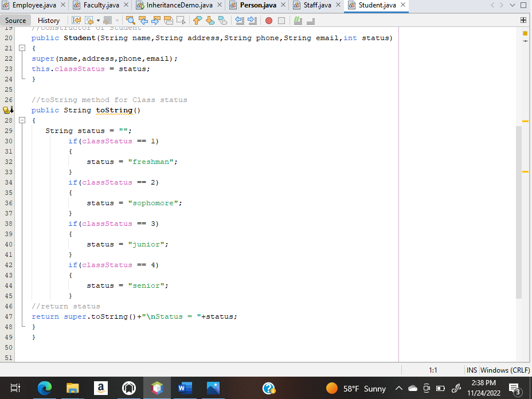Launch Microsoft Edge from the taskbar
The height and width of the screenshot is (399, 532).
(45, 388)
